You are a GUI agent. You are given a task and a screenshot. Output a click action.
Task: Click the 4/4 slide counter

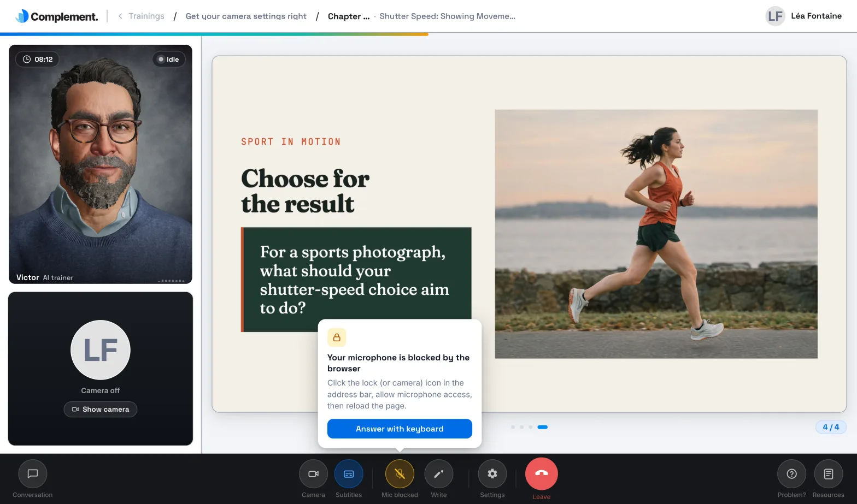[x=831, y=427]
